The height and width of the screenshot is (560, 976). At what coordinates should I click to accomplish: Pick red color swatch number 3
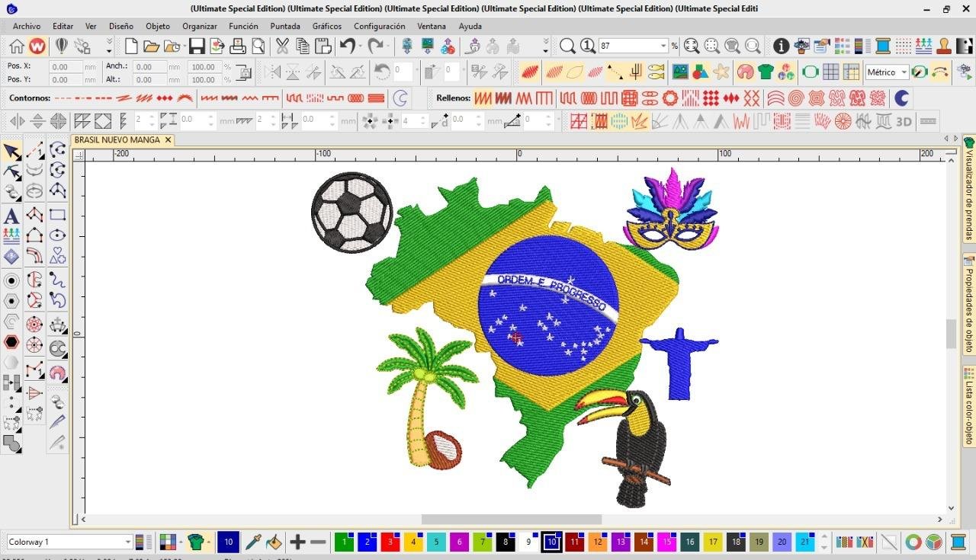click(390, 542)
